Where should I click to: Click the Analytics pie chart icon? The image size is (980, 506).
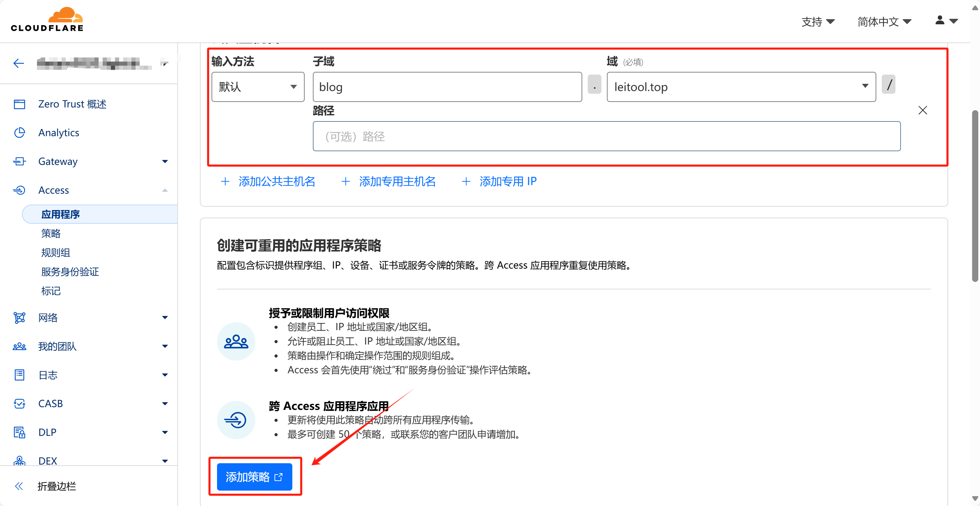(20, 133)
